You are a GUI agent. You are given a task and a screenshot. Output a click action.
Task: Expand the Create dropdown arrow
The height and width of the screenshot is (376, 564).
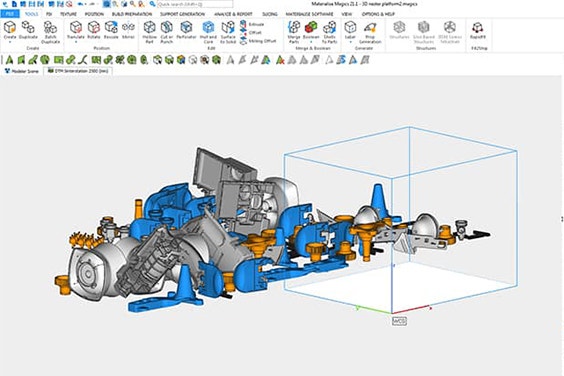point(10,42)
